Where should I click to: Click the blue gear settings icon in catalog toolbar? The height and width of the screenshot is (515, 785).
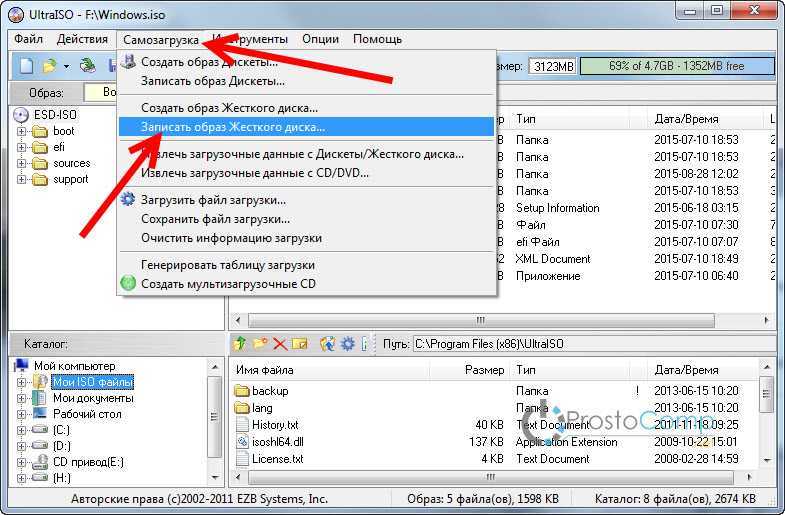pyautogui.click(x=347, y=344)
